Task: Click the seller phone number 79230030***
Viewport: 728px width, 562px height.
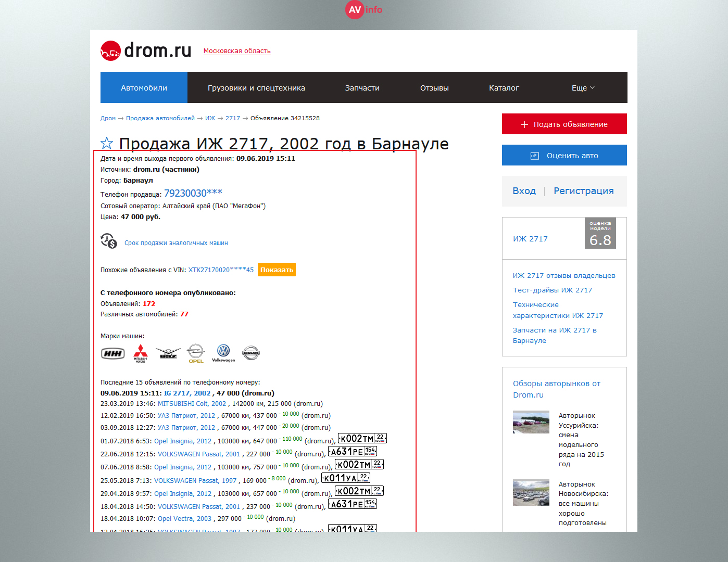Action: tap(193, 193)
